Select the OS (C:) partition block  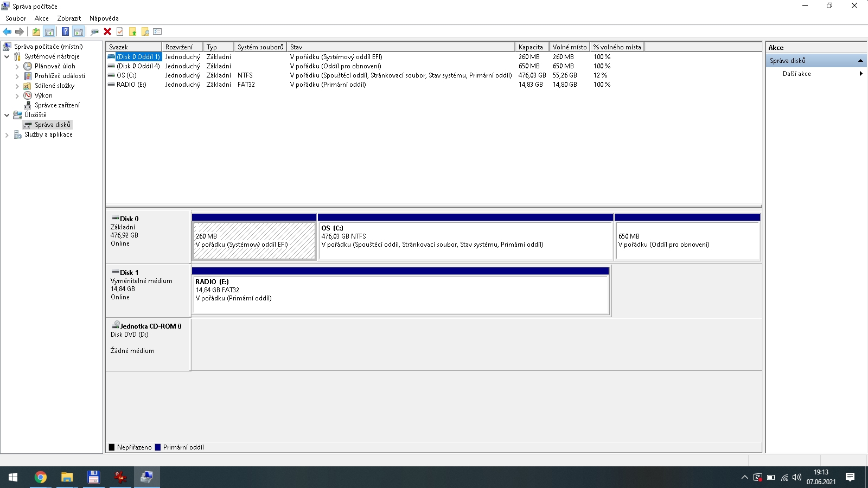(x=465, y=237)
